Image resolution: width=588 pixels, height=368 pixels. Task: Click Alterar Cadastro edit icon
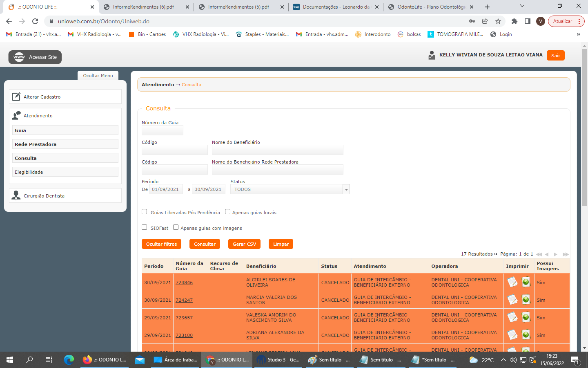coord(16,97)
